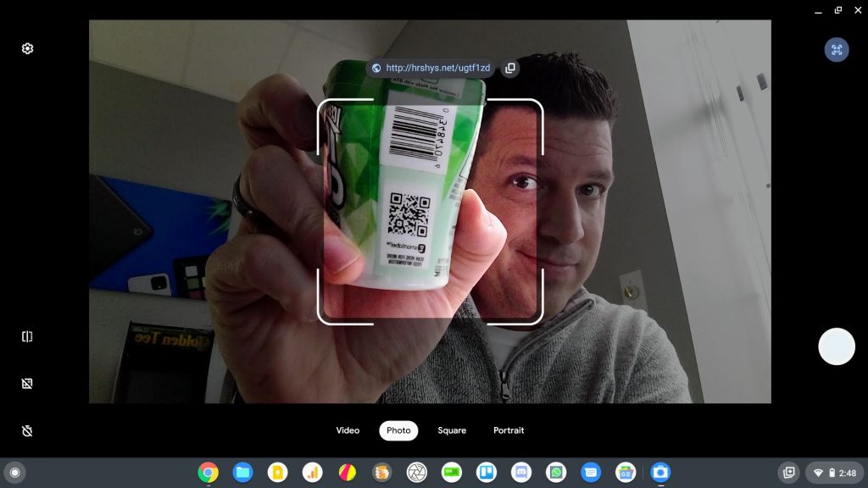Copy the detected QR code URL
The image size is (868, 488).
coord(509,68)
